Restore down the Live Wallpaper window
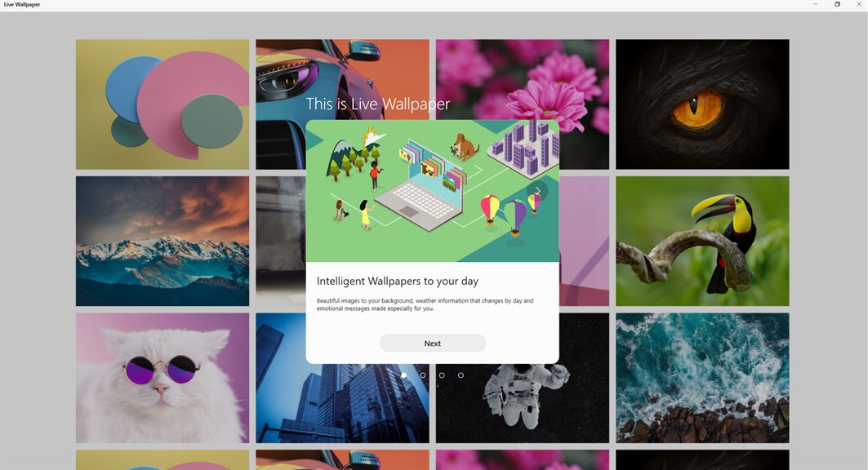 [x=837, y=4]
